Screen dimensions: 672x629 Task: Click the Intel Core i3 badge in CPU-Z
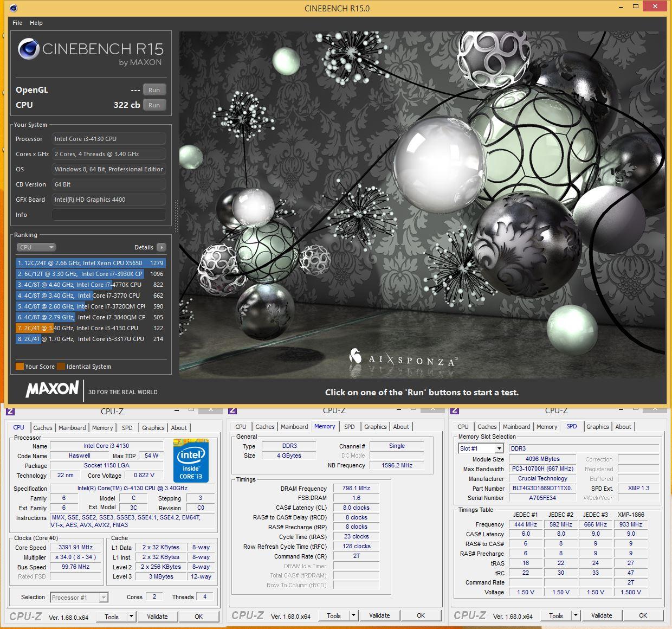coord(190,461)
